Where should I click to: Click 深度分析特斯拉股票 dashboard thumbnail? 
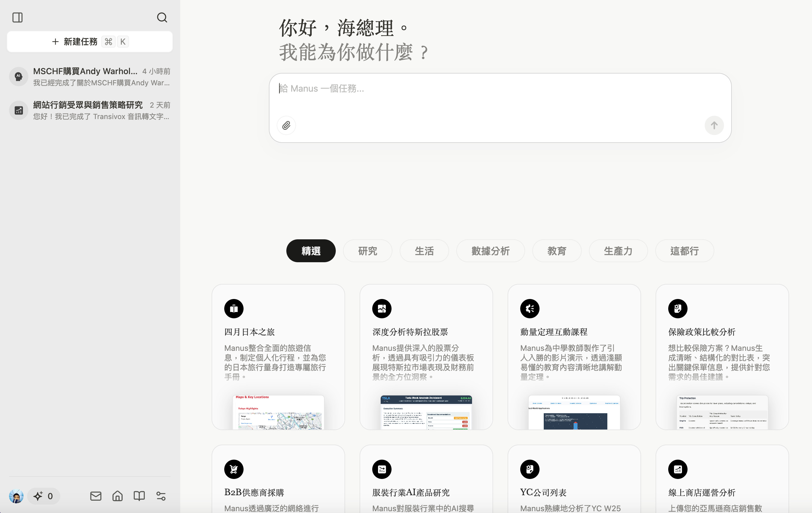tap(426, 412)
